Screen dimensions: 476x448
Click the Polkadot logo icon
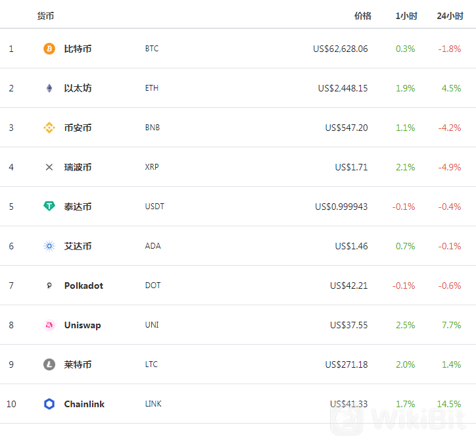pos(49,286)
